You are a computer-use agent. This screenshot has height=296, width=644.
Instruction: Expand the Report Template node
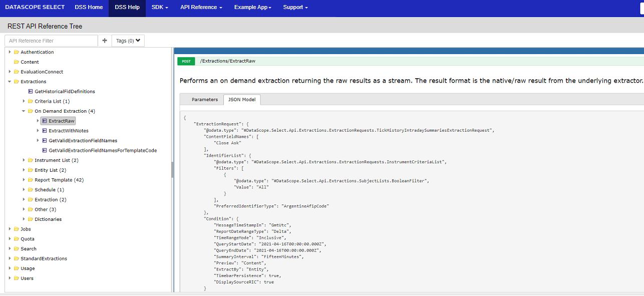(x=24, y=180)
